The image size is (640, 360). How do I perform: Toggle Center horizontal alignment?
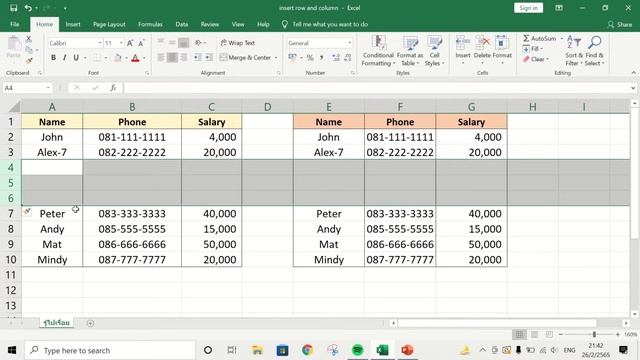pos(172,57)
